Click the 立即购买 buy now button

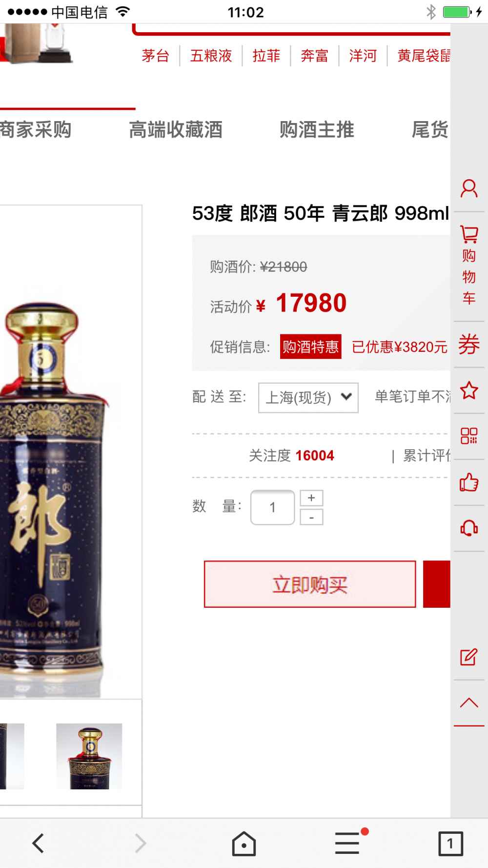310,584
